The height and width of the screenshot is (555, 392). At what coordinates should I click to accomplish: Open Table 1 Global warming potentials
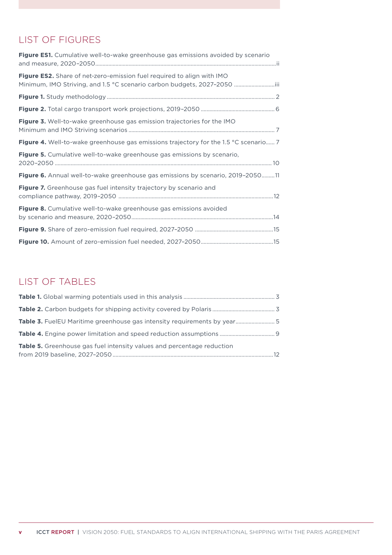point(149,297)
